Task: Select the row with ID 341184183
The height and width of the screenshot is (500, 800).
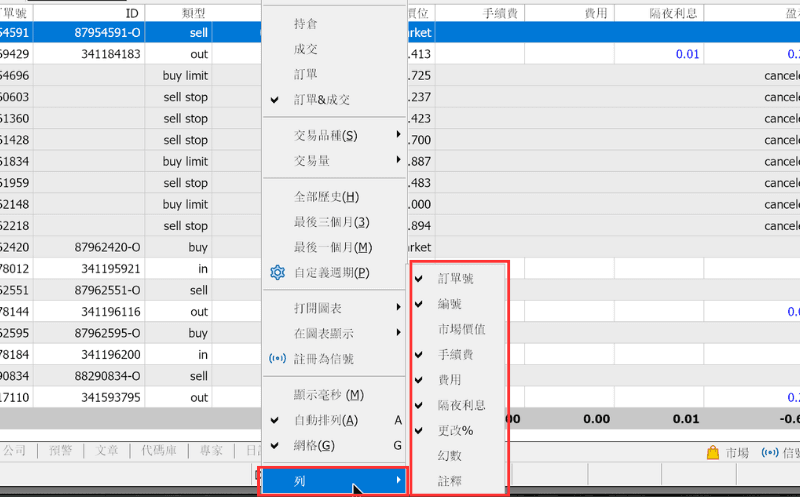Action: click(111, 54)
